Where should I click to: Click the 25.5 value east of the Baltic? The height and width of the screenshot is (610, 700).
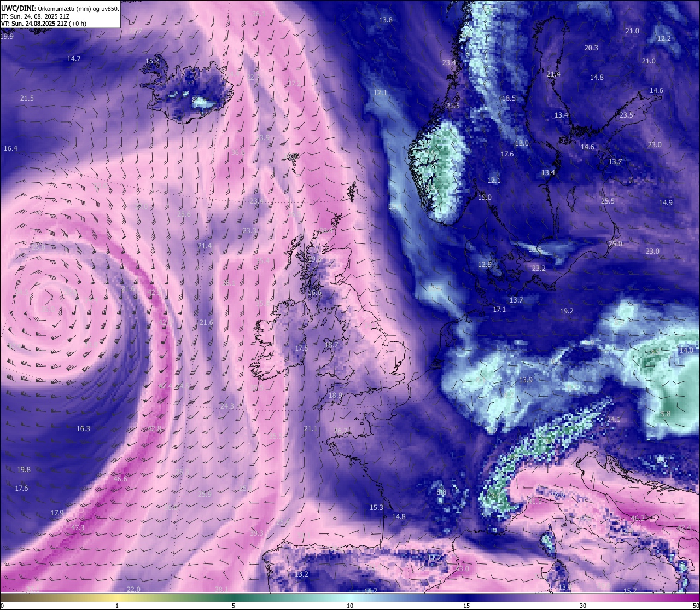[x=608, y=201]
